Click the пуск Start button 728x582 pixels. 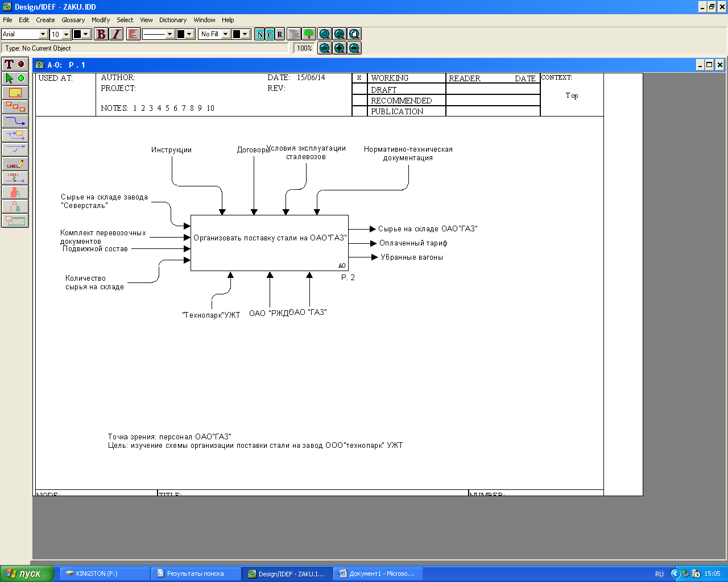coord(27,573)
